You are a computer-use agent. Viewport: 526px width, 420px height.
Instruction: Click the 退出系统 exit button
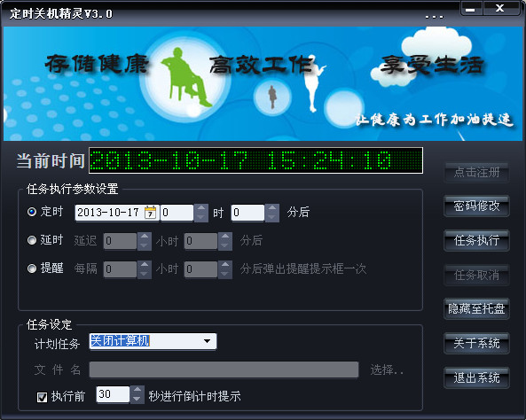point(476,377)
